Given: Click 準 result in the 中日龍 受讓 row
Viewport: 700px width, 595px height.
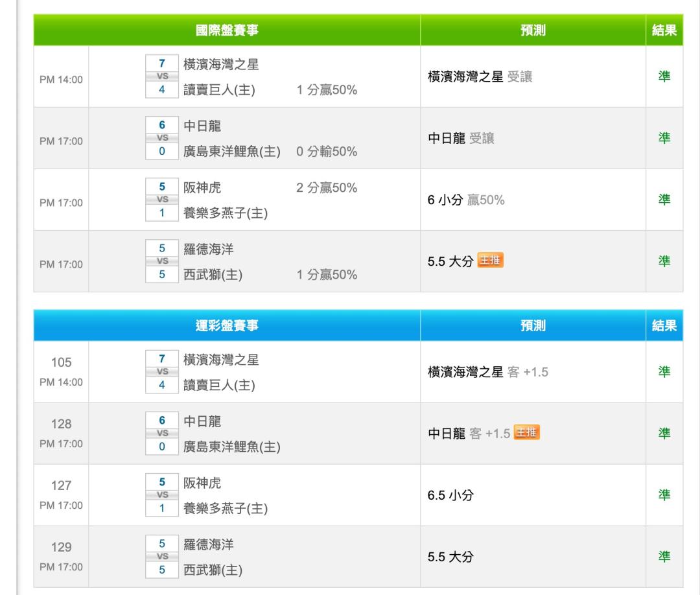Looking at the screenshot, I should coord(664,138).
